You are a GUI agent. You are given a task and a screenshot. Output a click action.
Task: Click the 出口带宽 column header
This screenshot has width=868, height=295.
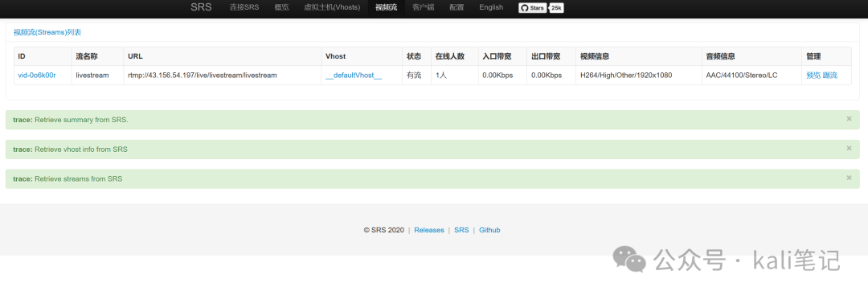551,56
